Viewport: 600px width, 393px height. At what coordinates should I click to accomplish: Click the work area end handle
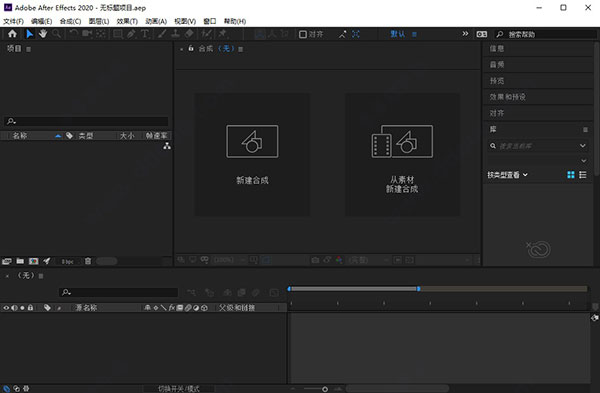(419, 289)
